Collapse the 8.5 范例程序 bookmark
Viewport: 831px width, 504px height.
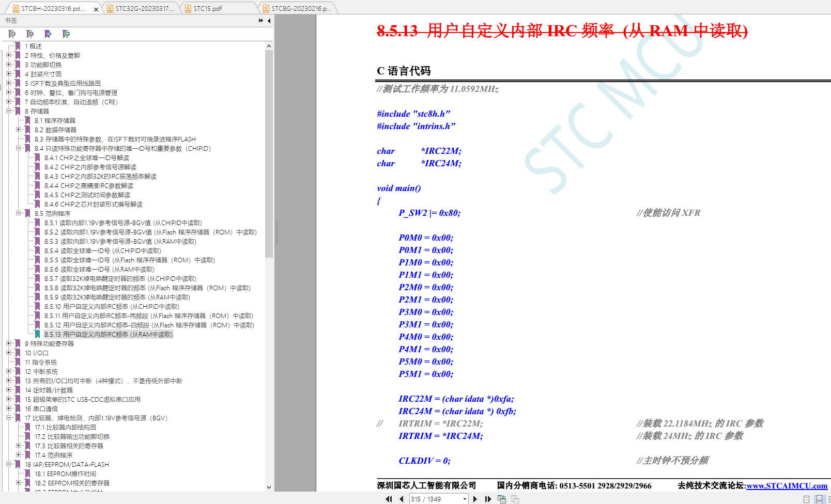coord(19,214)
